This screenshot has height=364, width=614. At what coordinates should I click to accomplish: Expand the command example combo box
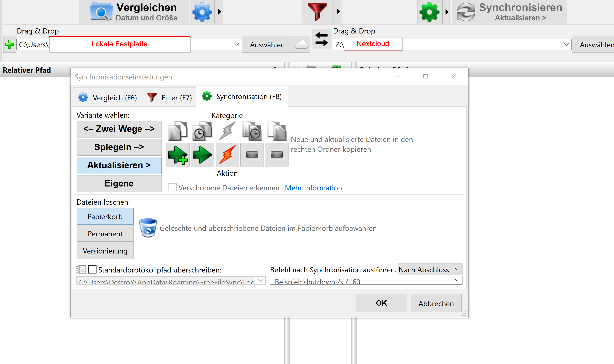(x=457, y=281)
